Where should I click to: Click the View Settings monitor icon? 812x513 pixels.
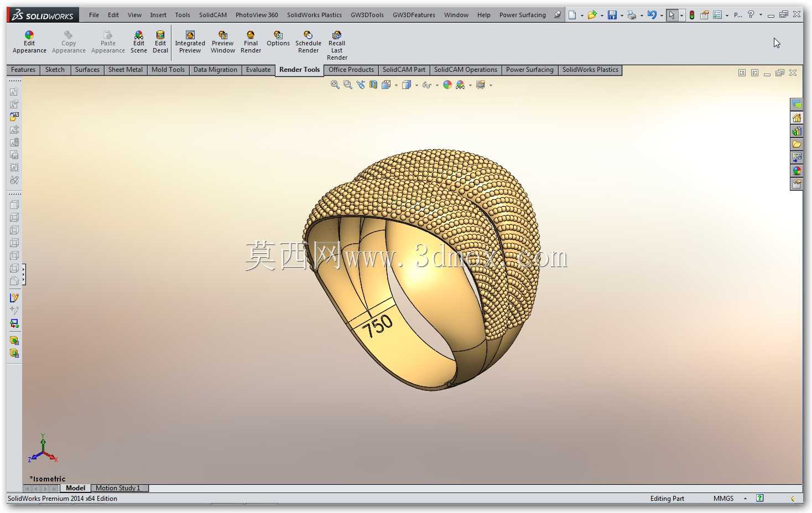pos(481,85)
